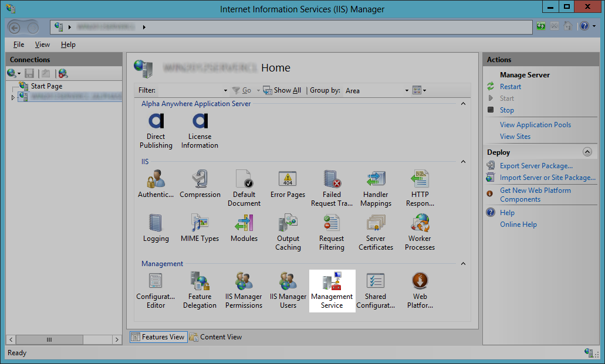Select the Management Service icon
Viewport: 605px width, 364px height.
pyautogui.click(x=332, y=290)
